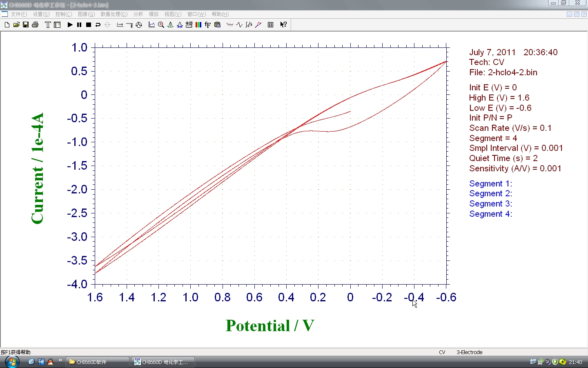Open the 图像(G) menu
588x368 pixels.
pyautogui.click(x=86, y=14)
